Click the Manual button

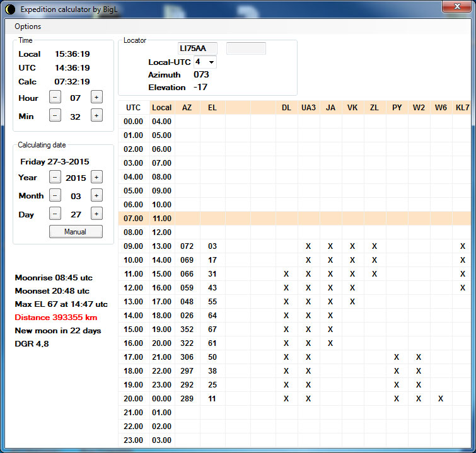point(76,232)
